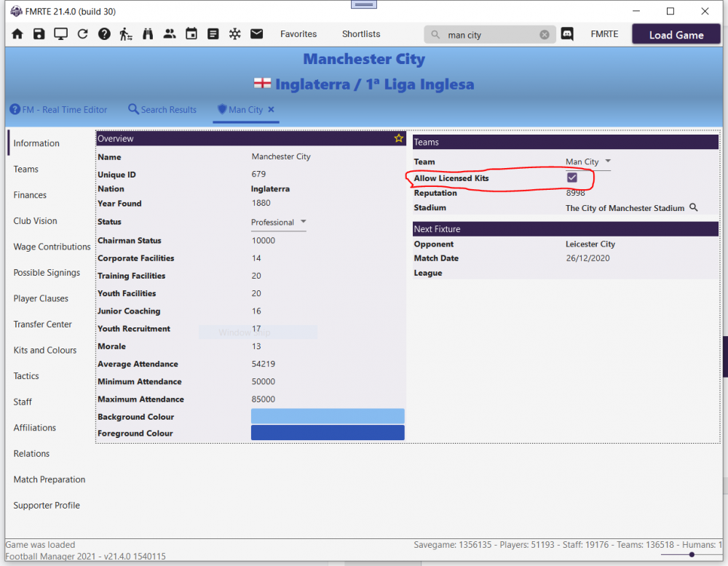Click the Nation value Inglaterra
The height and width of the screenshot is (566, 728).
coord(270,189)
